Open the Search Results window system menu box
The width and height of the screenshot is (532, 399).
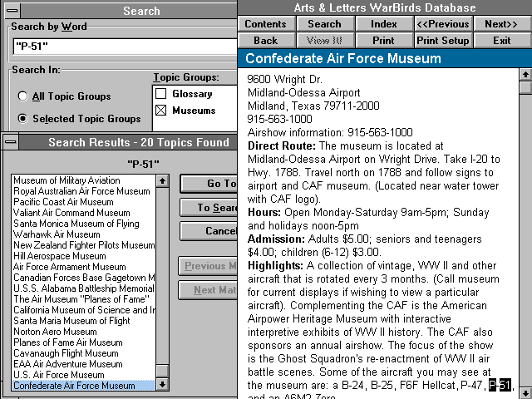pos(11,142)
